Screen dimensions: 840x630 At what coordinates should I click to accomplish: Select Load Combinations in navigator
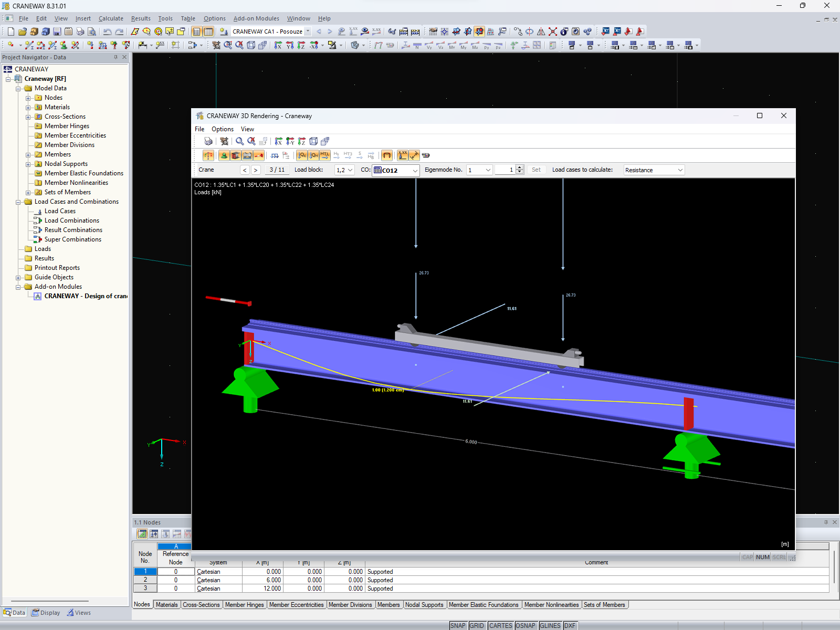point(72,220)
